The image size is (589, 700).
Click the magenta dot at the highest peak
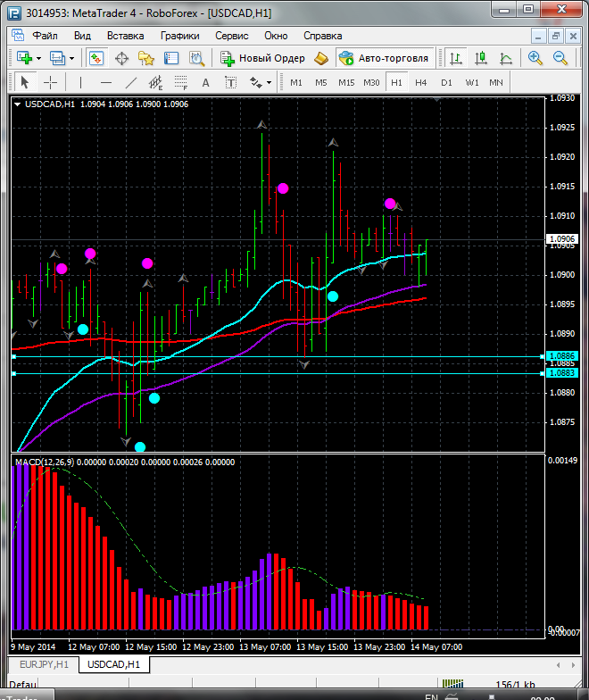tap(283, 187)
